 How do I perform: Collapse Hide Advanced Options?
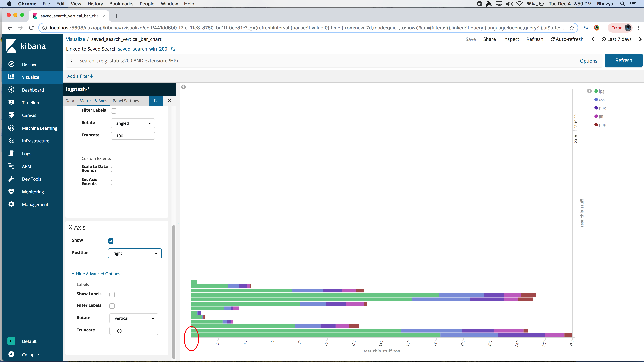(96, 274)
